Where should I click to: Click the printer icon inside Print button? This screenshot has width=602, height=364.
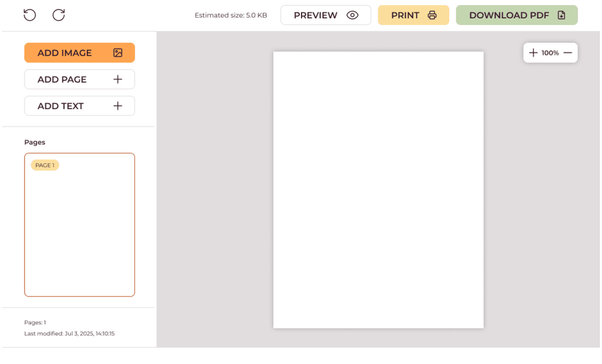(432, 15)
